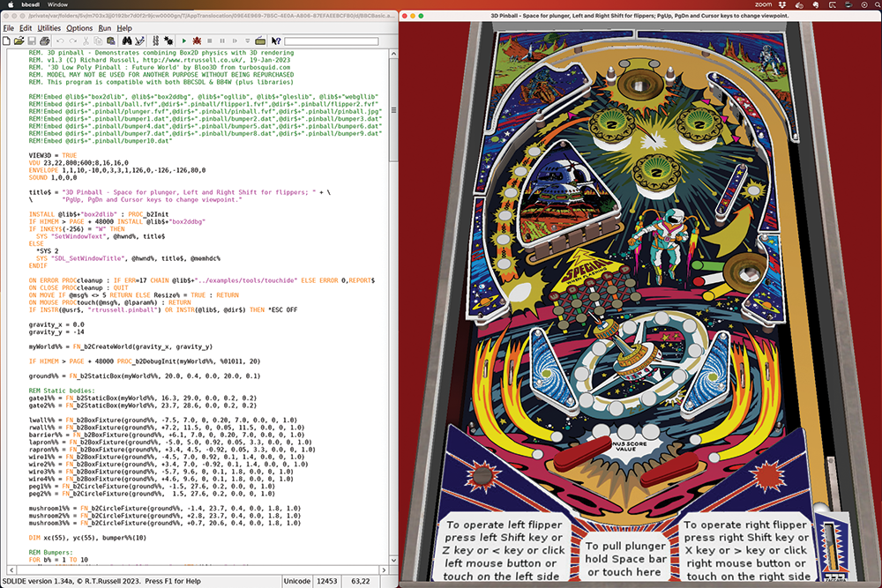Start debugging with the red bug icon

click(x=197, y=41)
